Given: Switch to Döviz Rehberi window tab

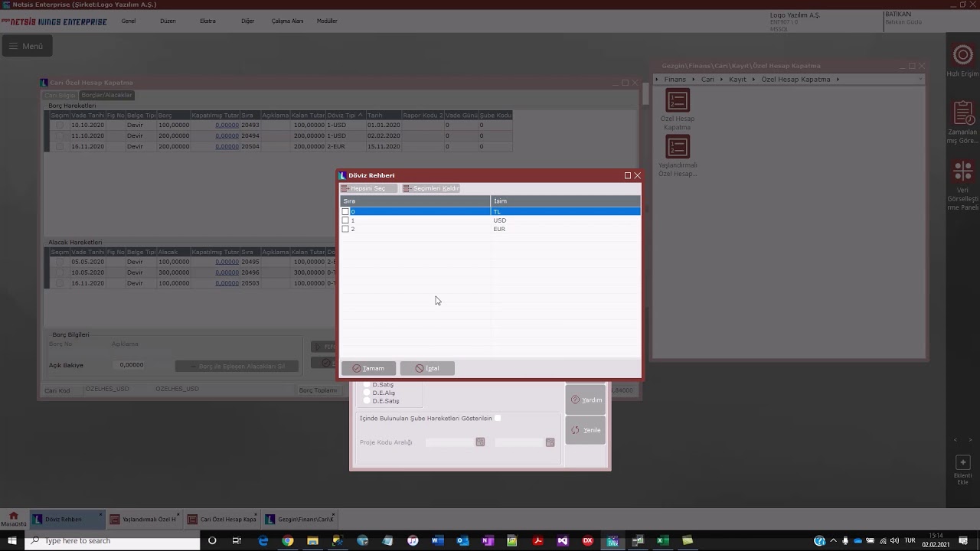Looking at the screenshot, I should (x=67, y=519).
